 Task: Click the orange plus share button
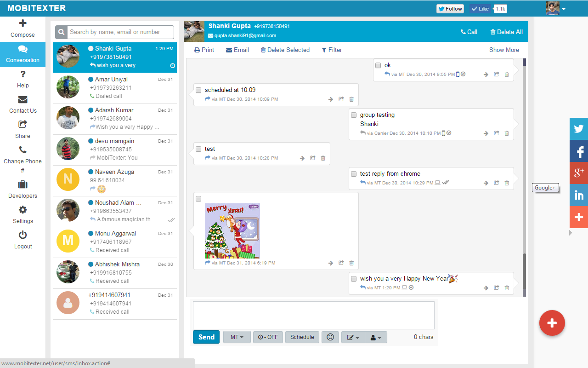click(579, 217)
